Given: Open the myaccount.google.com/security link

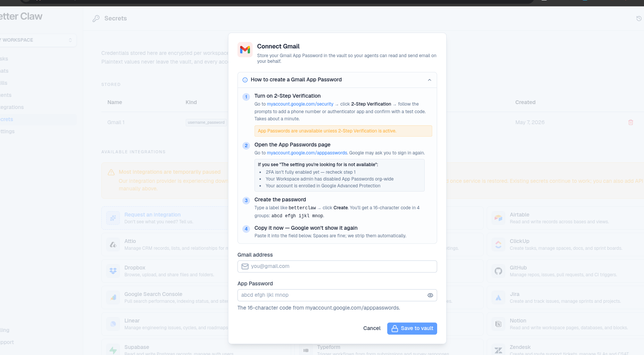Looking at the screenshot, I should (300, 104).
